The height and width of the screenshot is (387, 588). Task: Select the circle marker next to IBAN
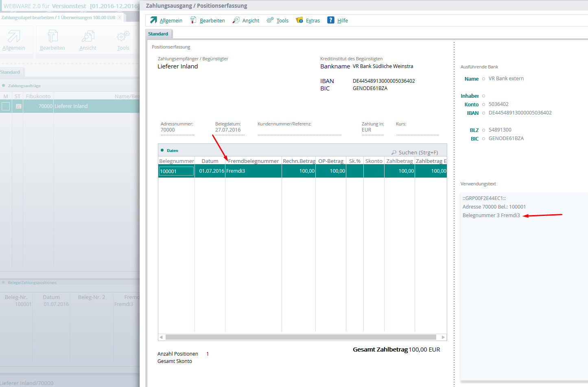(483, 113)
